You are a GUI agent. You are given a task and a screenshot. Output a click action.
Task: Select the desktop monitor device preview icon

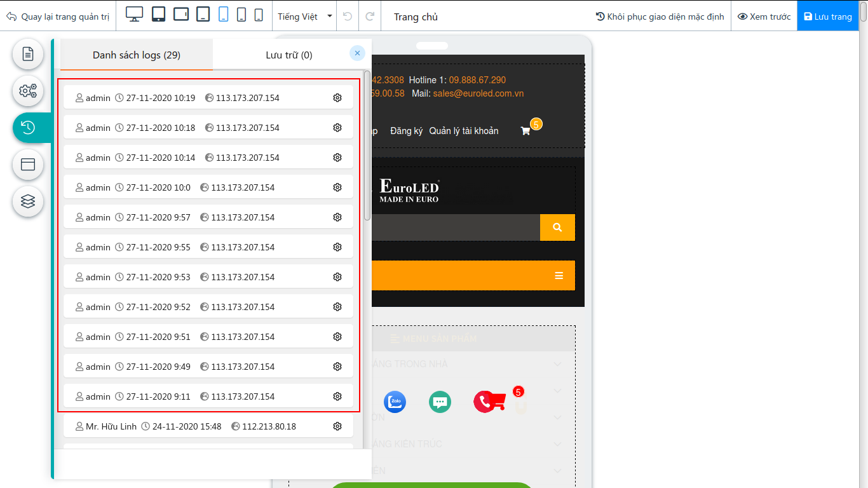pyautogui.click(x=135, y=15)
